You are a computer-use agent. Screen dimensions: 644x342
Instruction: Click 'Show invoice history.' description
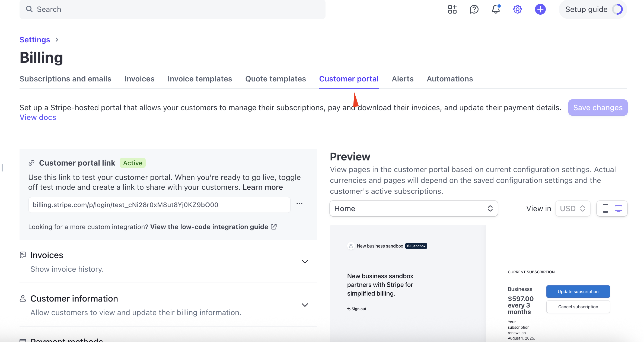pyautogui.click(x=67, y=269)
